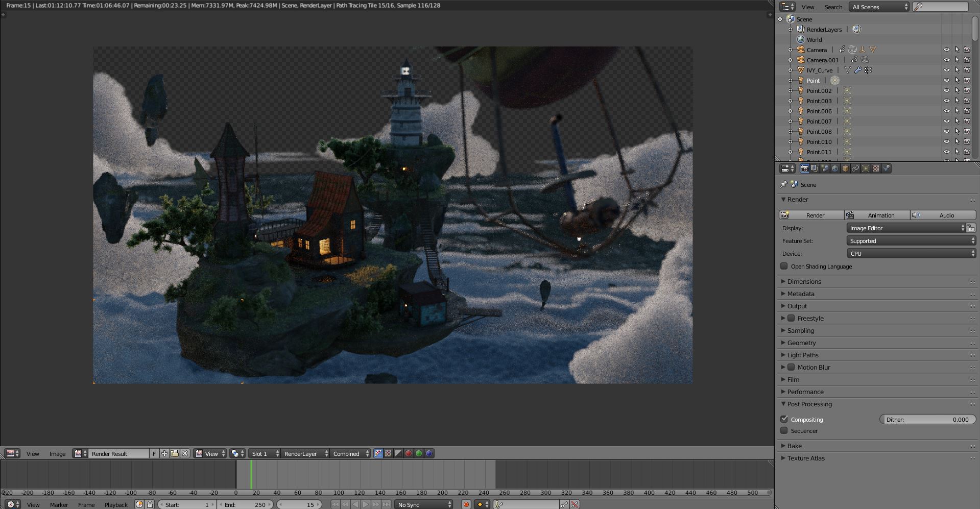Show only the blue channel
The image size is (980, 509).
(429, 453)
